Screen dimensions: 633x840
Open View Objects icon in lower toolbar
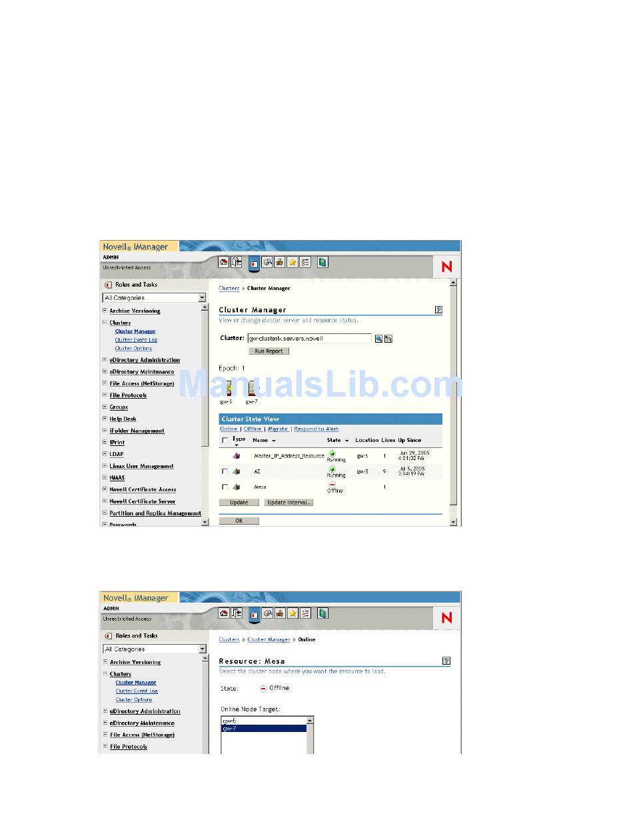pos(267,613)
